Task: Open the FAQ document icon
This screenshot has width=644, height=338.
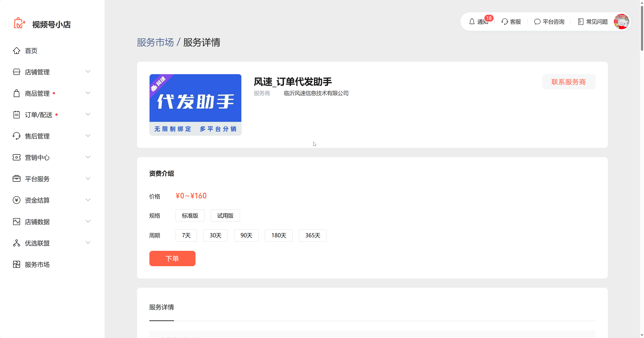Action: (580, 22)
